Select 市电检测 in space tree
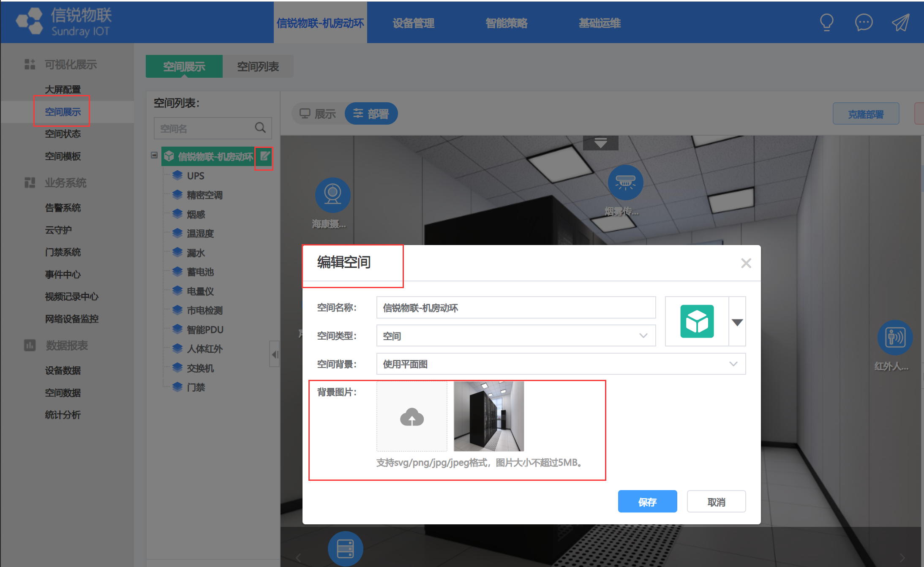Viewport: 924px width, 567px height. 204,310
